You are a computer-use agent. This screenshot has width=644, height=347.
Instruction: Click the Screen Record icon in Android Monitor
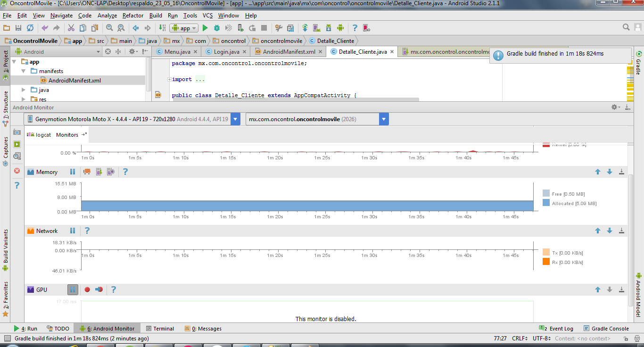pyautogui.click(x=17, y=144)
